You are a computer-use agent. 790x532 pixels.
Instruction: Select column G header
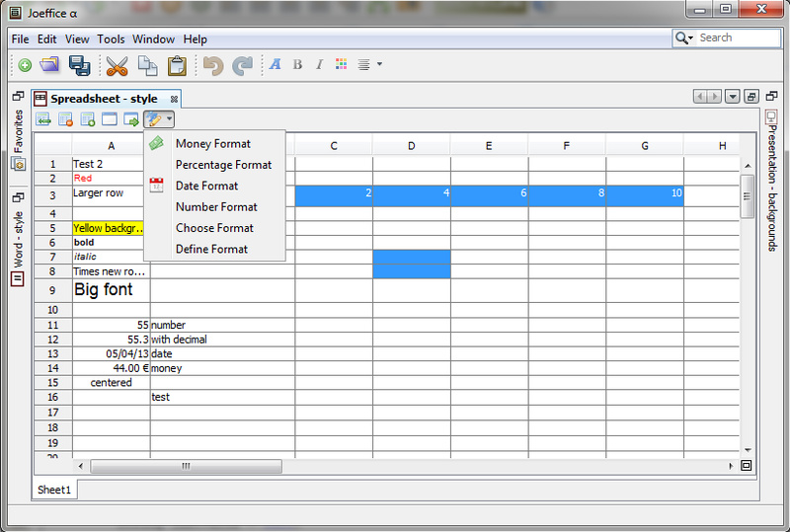click(x=645, y=146)
